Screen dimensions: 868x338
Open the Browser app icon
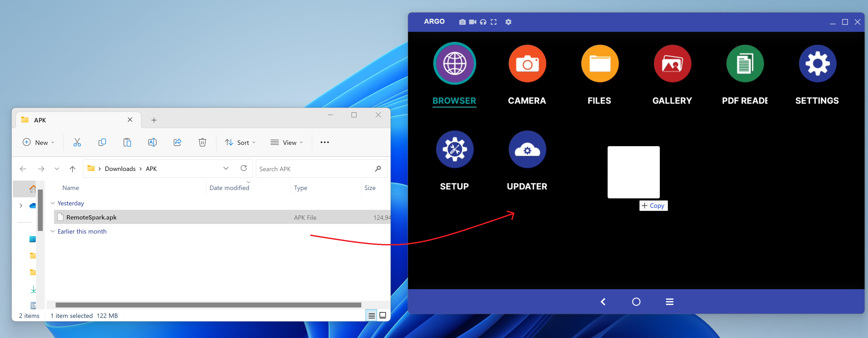[x=454, y=64]
